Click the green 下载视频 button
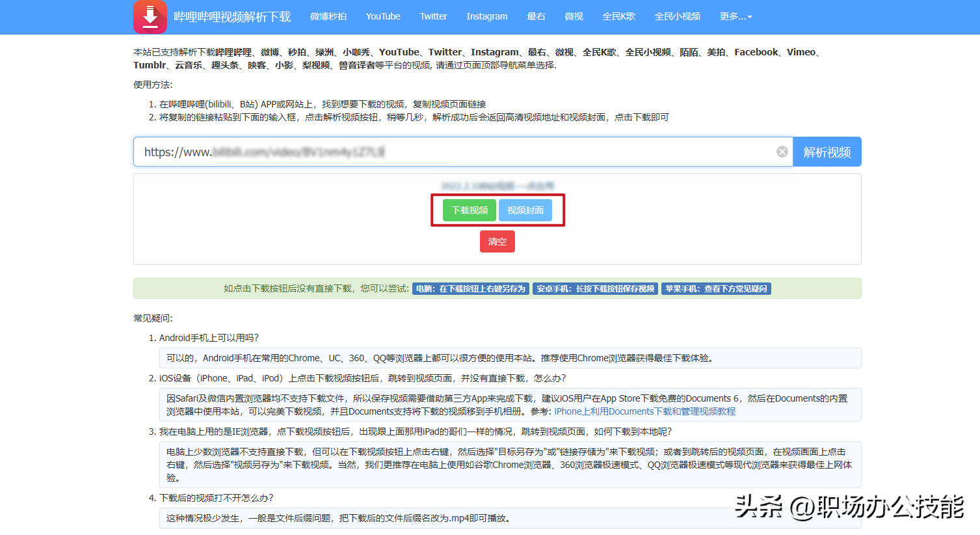 (x=470, y=210)
